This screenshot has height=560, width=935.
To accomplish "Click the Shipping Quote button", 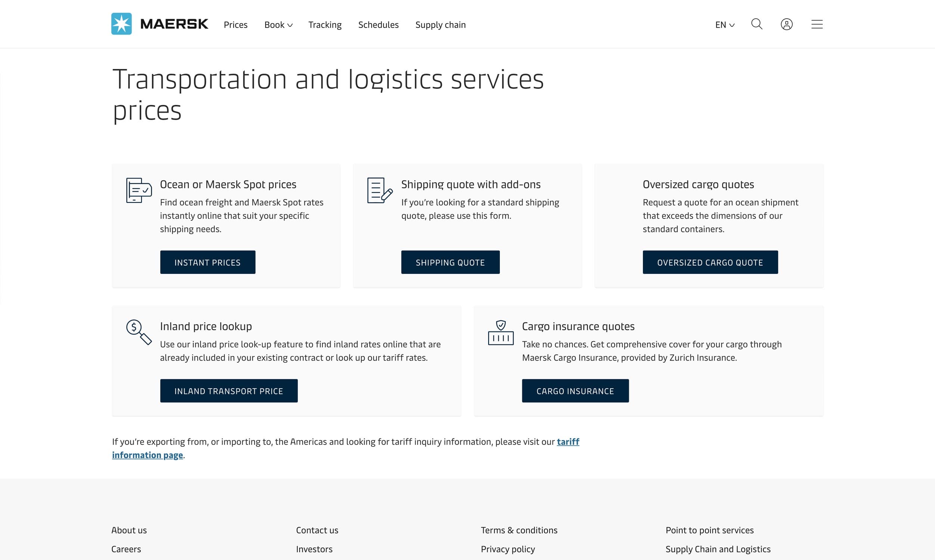I will tap(450, 262).
